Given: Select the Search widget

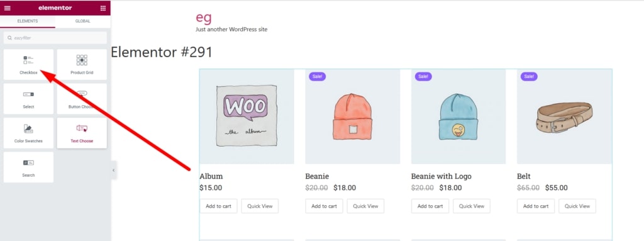Looking at the screenshot, I should pos(28,167).
